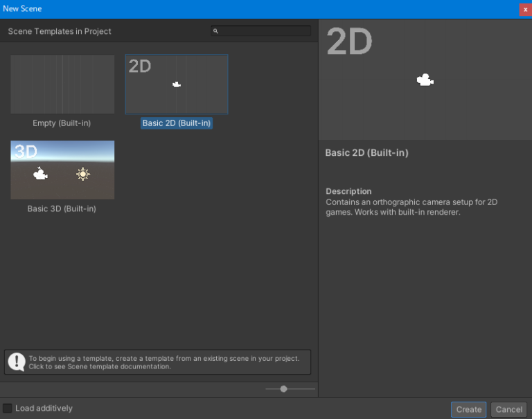This screenshot has height=419, width=532.
Task: Click the Empty (Built-in) name label
Action: point(62,123)
